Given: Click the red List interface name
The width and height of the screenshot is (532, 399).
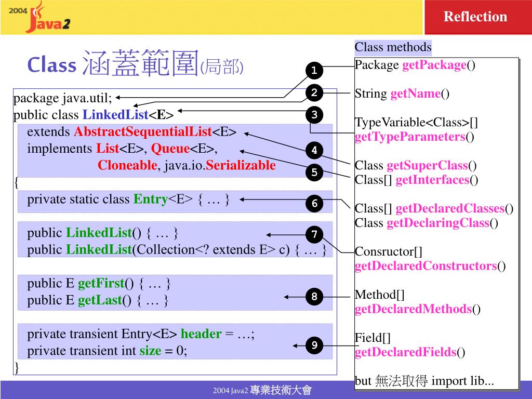Looking at the screenshot, I should click(x=108, y=148).
